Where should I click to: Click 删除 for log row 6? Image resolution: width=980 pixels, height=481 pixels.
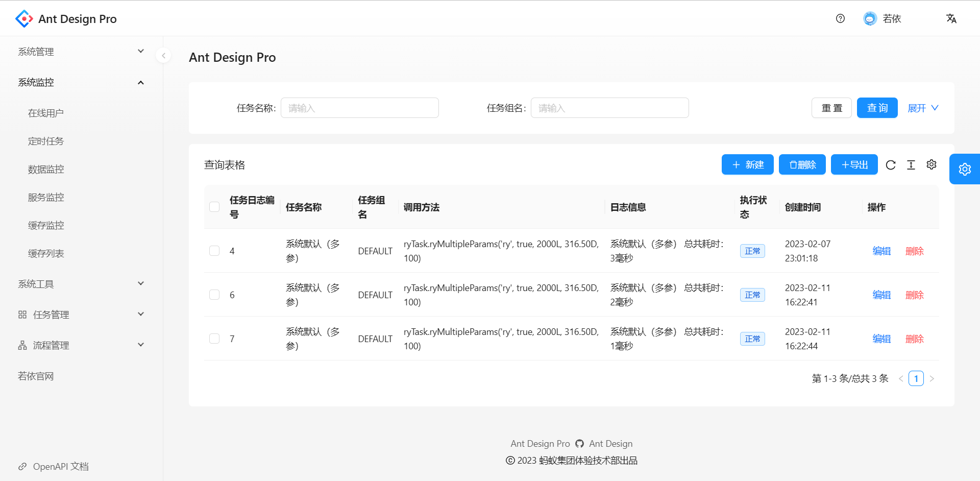(915, 295)
